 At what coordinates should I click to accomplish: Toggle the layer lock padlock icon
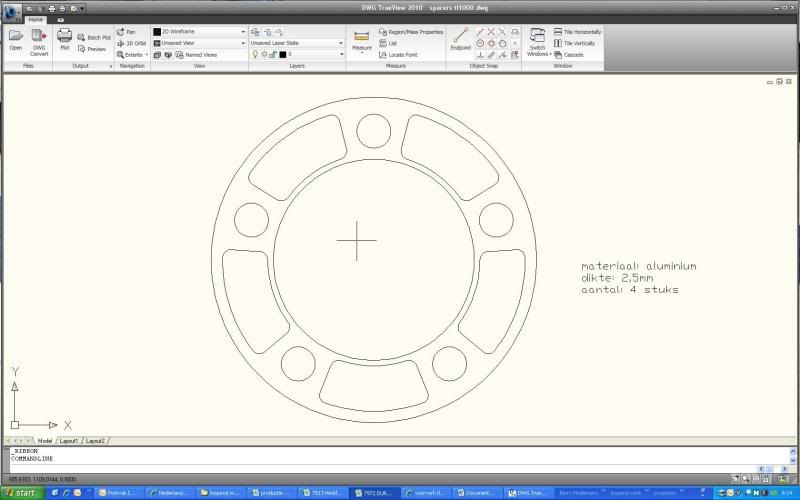273,54
